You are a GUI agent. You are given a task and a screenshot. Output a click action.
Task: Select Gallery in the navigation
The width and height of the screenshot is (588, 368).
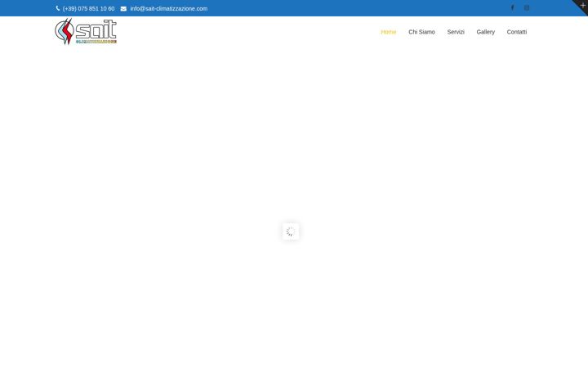coord(486,32)
